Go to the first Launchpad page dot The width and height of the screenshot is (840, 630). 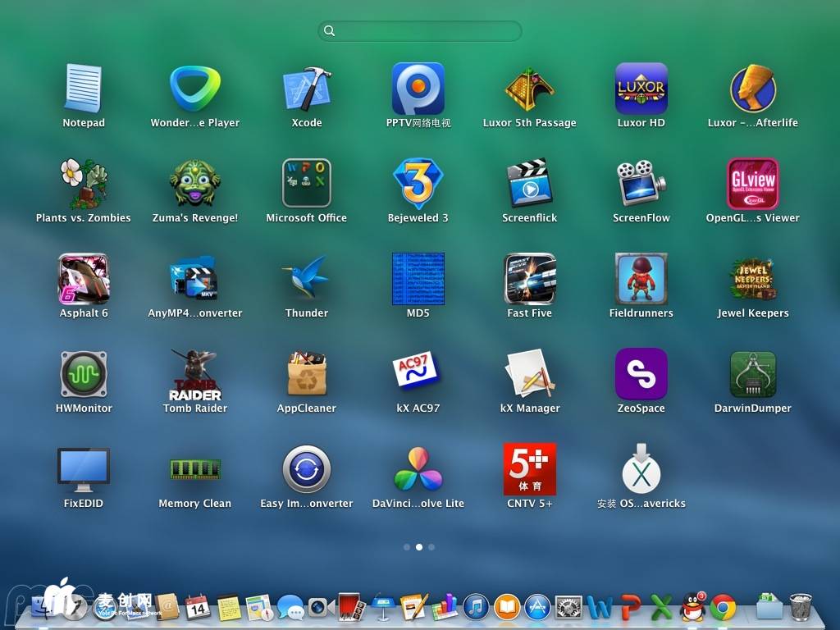pyautogui.click(x=407, y=546)
